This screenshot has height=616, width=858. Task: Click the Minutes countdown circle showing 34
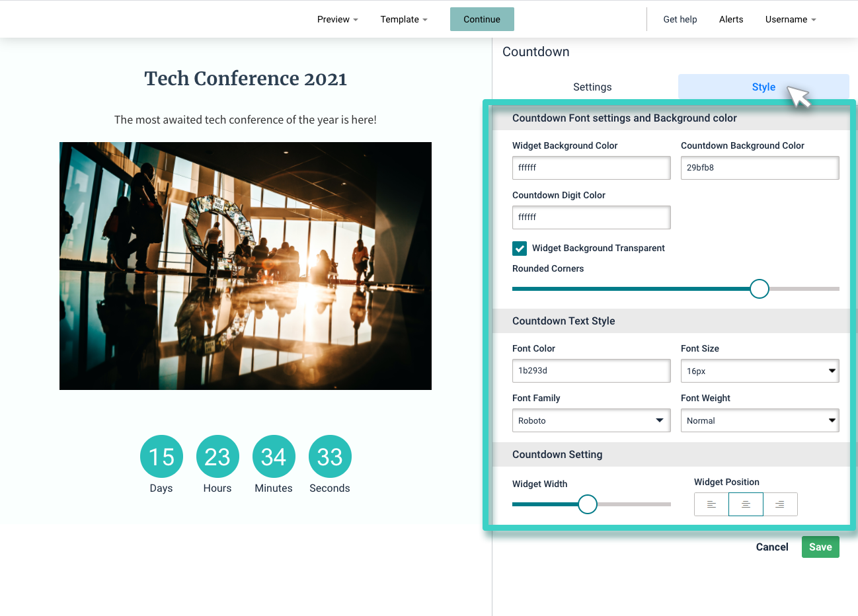(x=274, y=456)
